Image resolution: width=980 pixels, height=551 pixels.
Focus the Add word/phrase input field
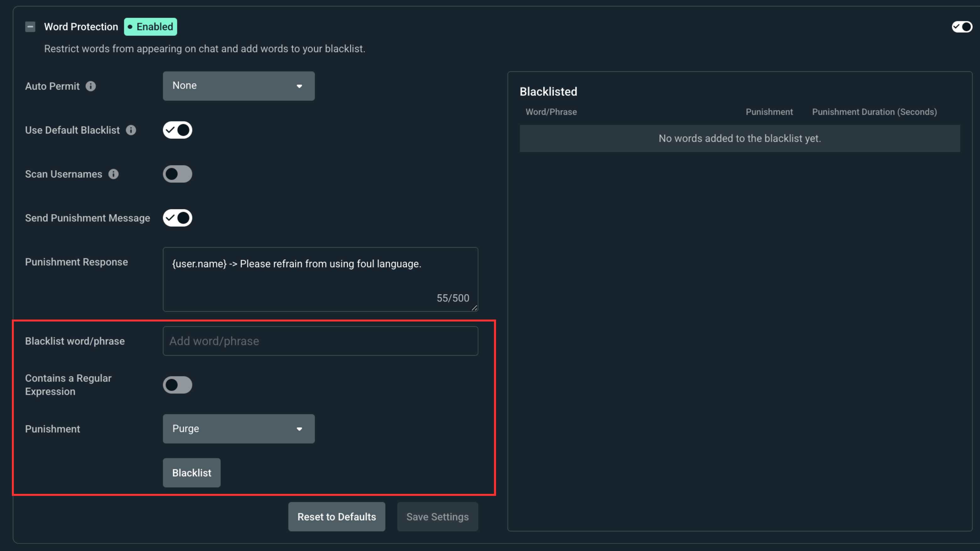(320, 341)
